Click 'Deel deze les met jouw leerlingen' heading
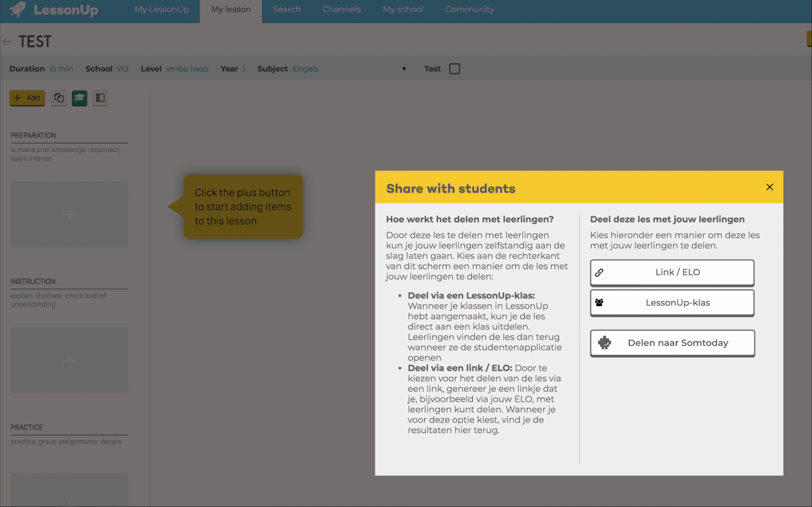 [667, 220]
